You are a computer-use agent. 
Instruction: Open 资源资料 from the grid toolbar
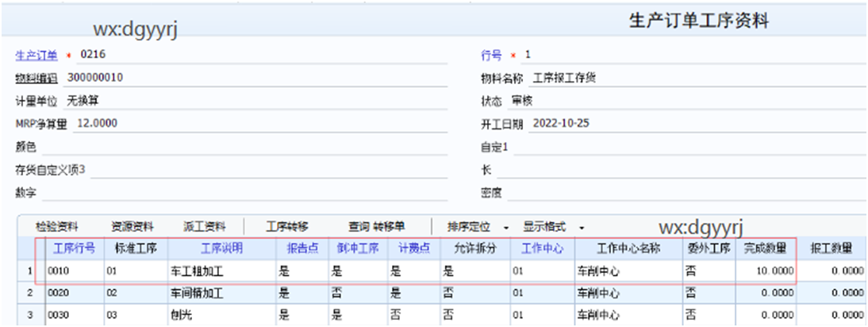pos(132,227)
